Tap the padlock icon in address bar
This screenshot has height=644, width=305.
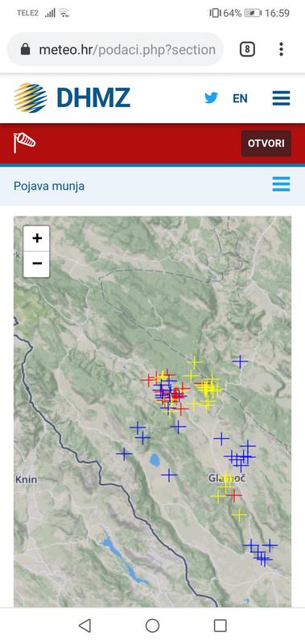(x=26, y=50)
